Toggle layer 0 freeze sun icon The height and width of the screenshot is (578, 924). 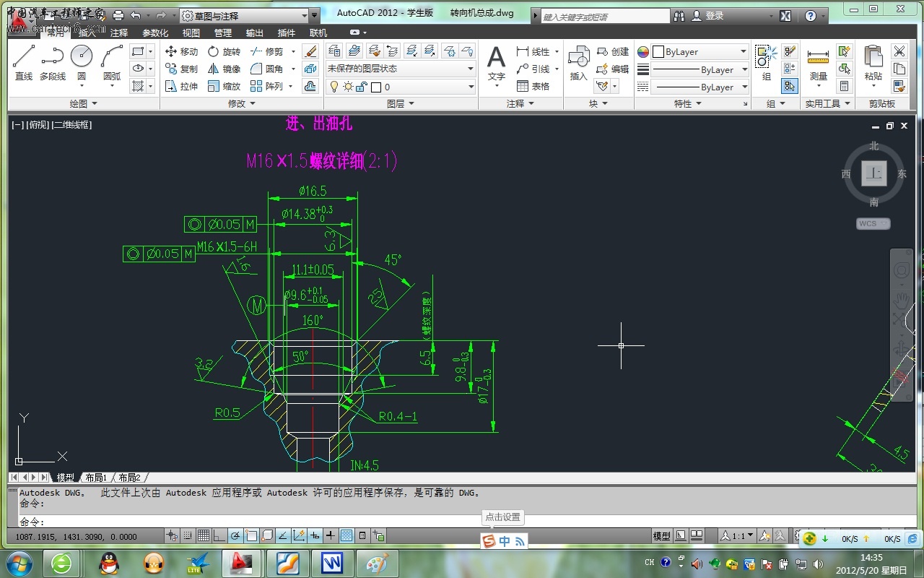[348, 87]
